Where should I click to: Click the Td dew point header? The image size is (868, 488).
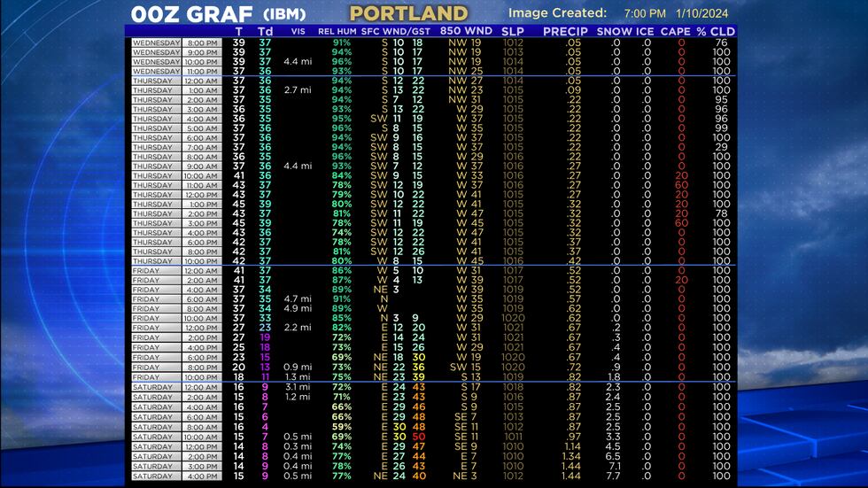tap(265, 31)
